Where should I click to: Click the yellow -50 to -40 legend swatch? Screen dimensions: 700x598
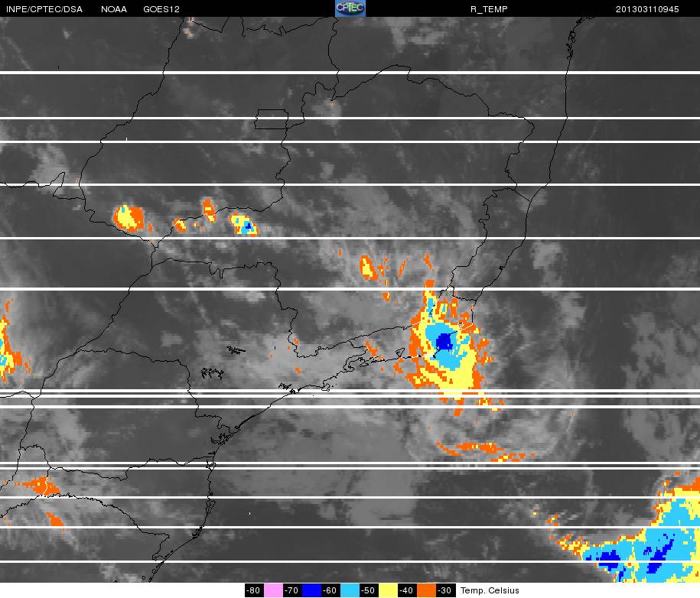[x=389, y=590]
